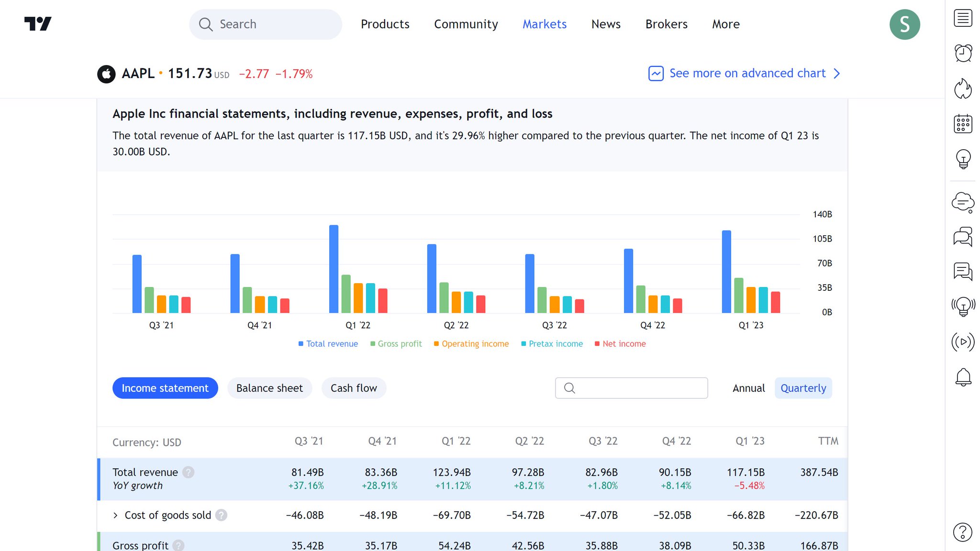Viewport: 980px width, 551px height.
Task: Click the Apple logo next to AAPL
Action: point(106,74)
